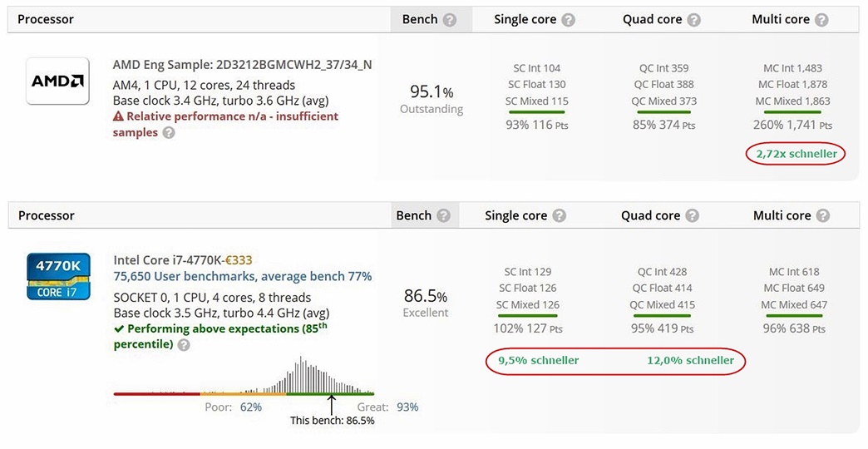
Task: Click help icon after insufficient samples warning
Action: click(x=169, y=133)
